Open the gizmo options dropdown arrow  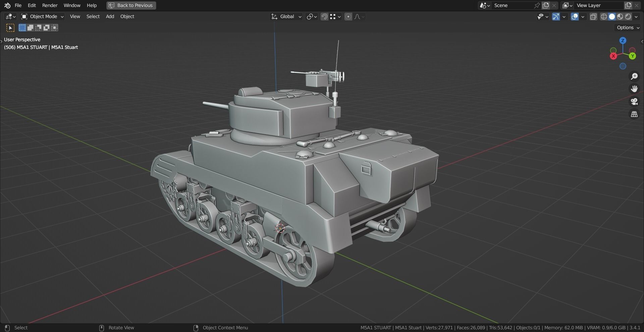[564, 16]
